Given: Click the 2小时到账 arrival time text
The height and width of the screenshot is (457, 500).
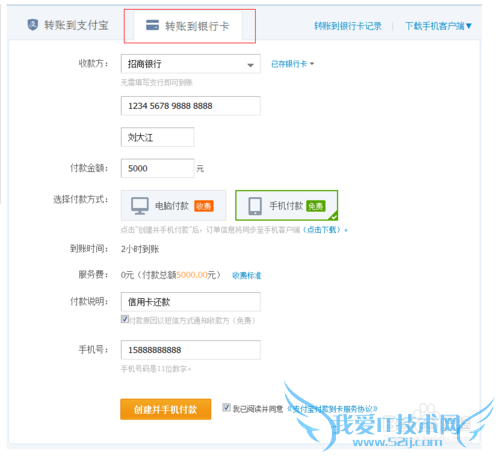Looking at the screenshot, I should tap(140, 249).
